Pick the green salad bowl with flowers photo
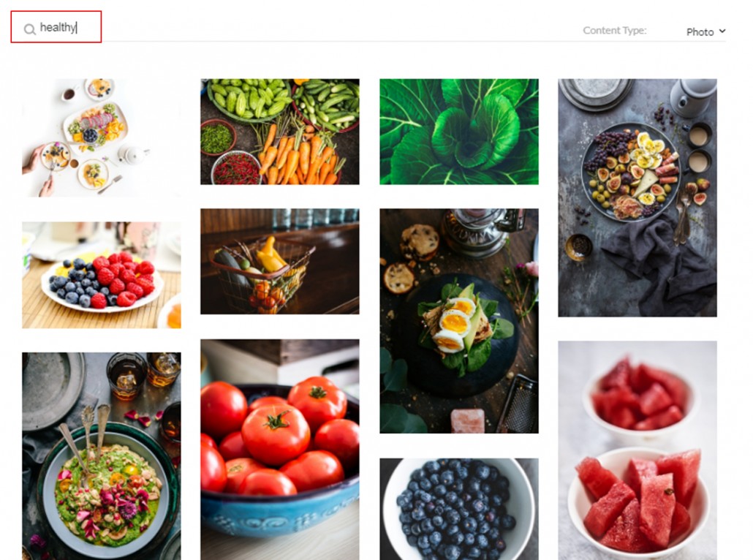Screen dimensions: 753x560 (102, 456)
